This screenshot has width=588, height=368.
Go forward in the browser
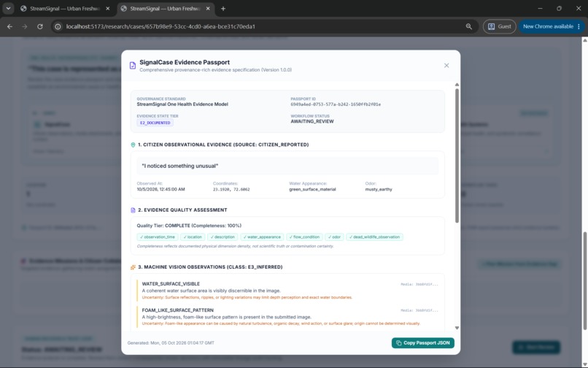[x=25, y=26]
